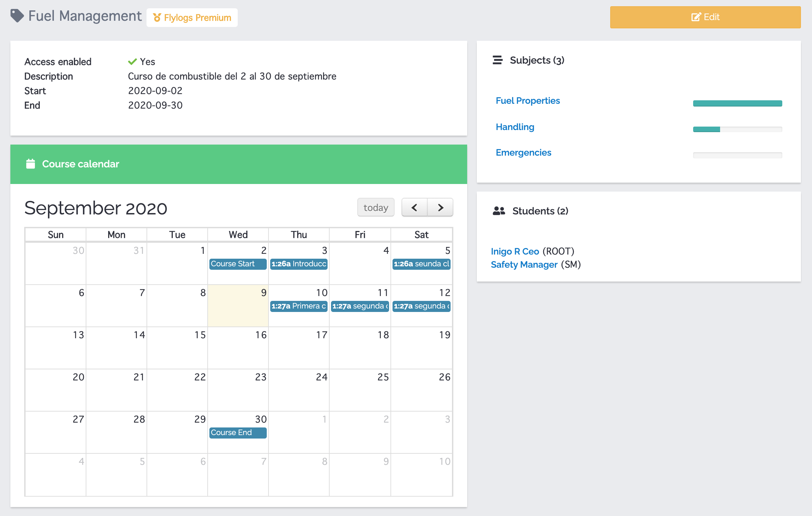Click the Edit button top right
Viewport: 812px width, 516px height.
706,17
